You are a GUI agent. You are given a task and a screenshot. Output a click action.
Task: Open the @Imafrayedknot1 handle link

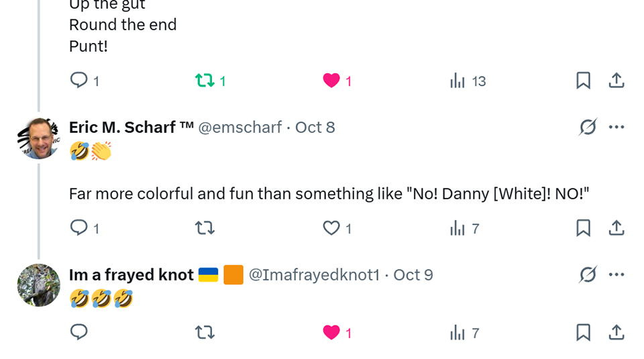click(314, 275)
